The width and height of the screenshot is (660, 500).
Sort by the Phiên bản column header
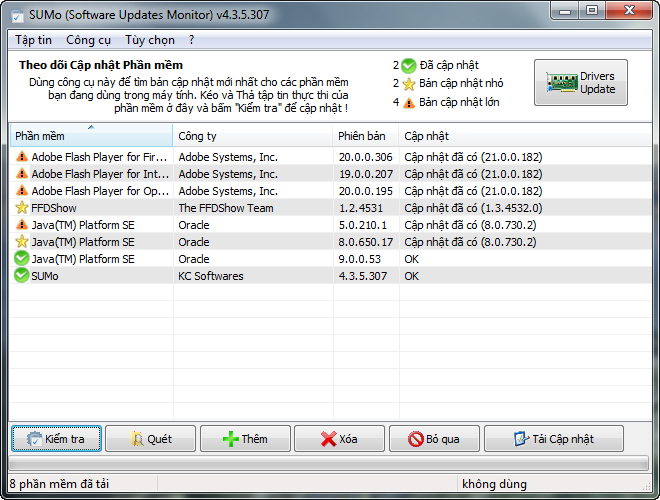pyautogui.click(x=366, y=136)
